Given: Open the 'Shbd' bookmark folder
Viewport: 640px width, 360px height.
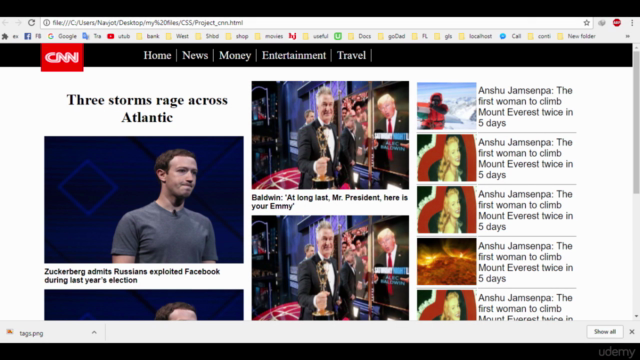Looking at the screenshot, I should [207, 36].
